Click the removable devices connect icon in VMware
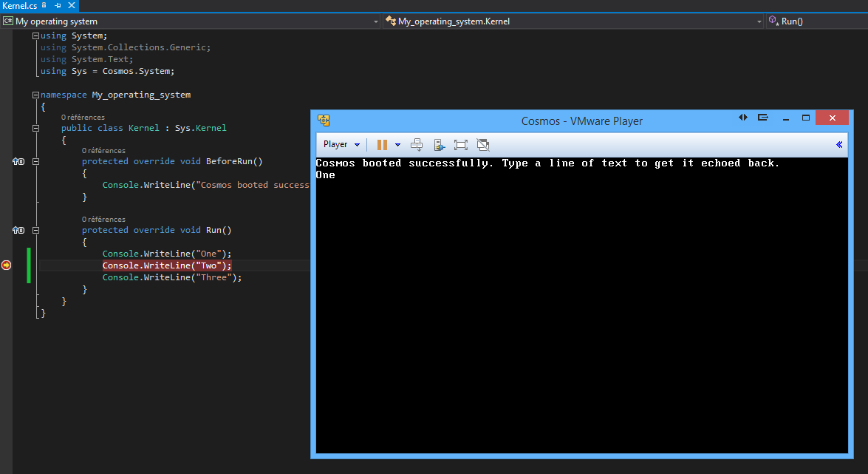Image resolution: width=868 pixels, height=474 pixels. point(439,145)
